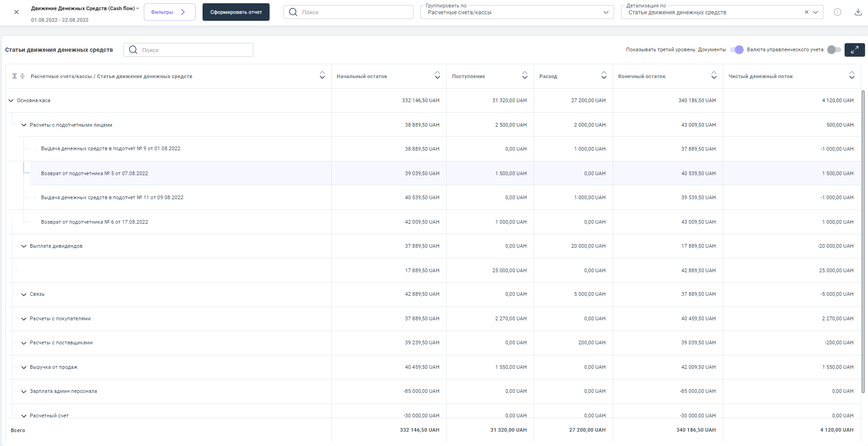Sort by Чистый денежный поток column
Image resolution: width=868 pixels, height=446 pixels.
[851, 75]
